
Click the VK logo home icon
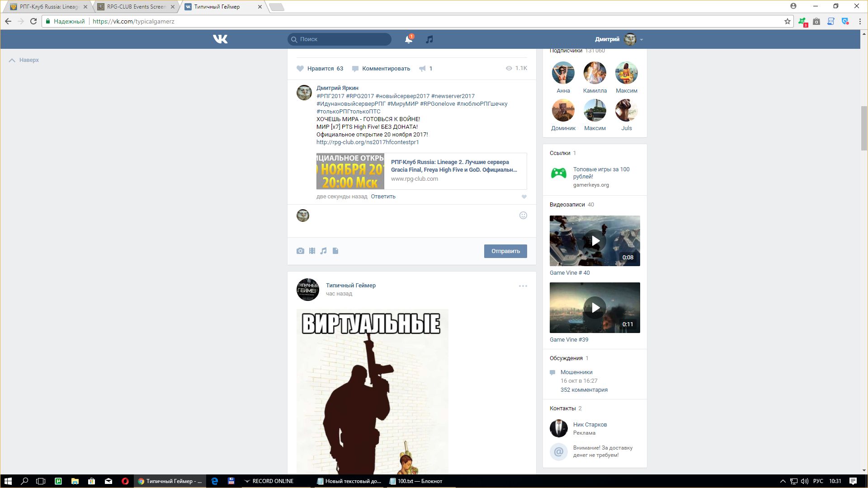[x=220, y=39]
